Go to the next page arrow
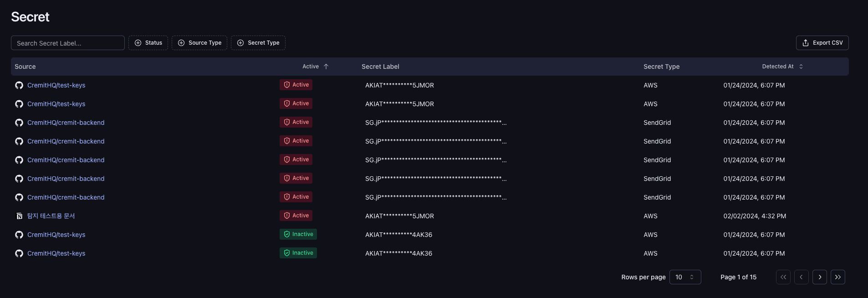 (x=819, y=277)
